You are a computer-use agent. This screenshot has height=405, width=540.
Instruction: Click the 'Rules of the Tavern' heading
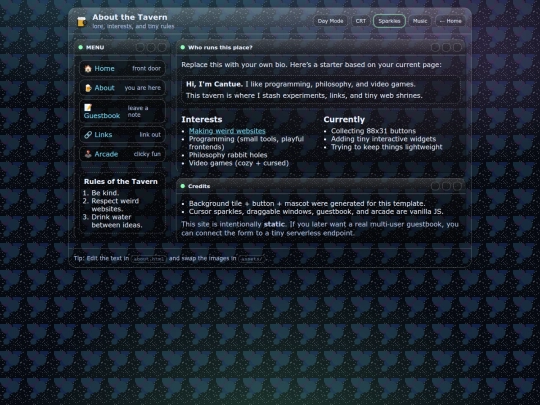pyautogui.click(x=121, y=181)
